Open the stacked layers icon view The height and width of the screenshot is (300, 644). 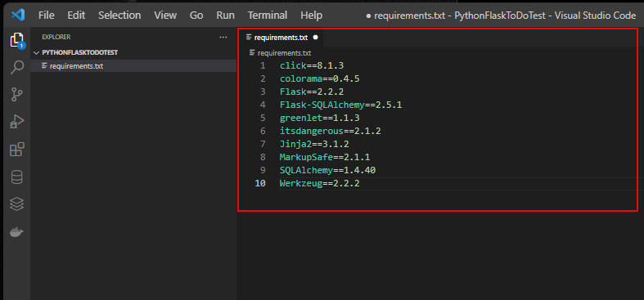tap(17, 204)
